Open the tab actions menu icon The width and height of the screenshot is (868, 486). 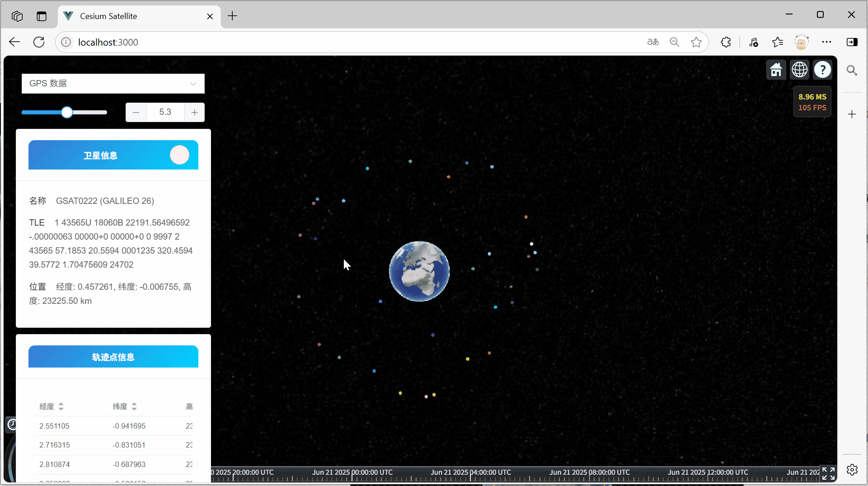tap(42, 16)
